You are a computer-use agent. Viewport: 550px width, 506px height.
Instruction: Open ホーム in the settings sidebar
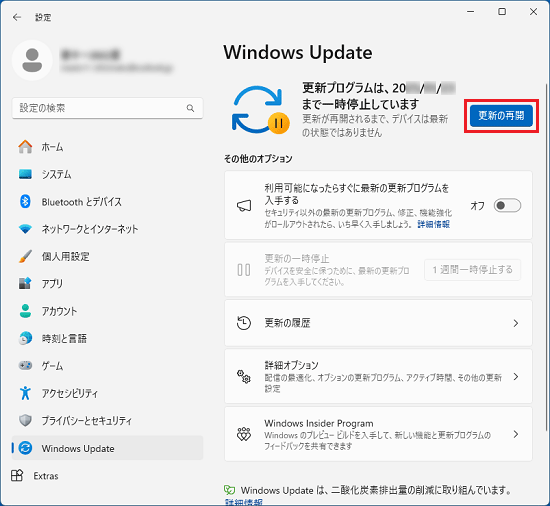107,147
